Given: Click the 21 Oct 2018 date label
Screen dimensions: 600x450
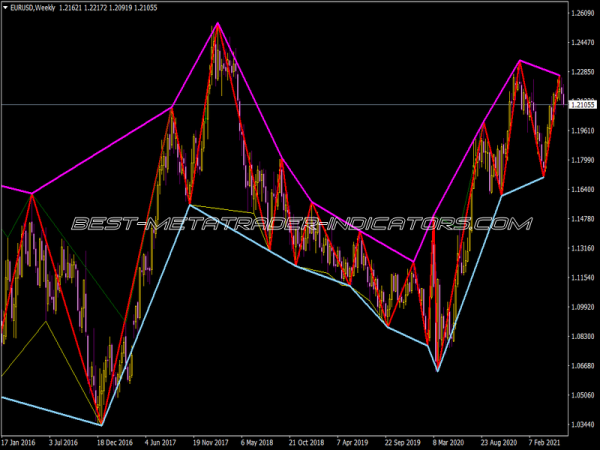Looking at the screenshot, I should [x=306, y=443].
